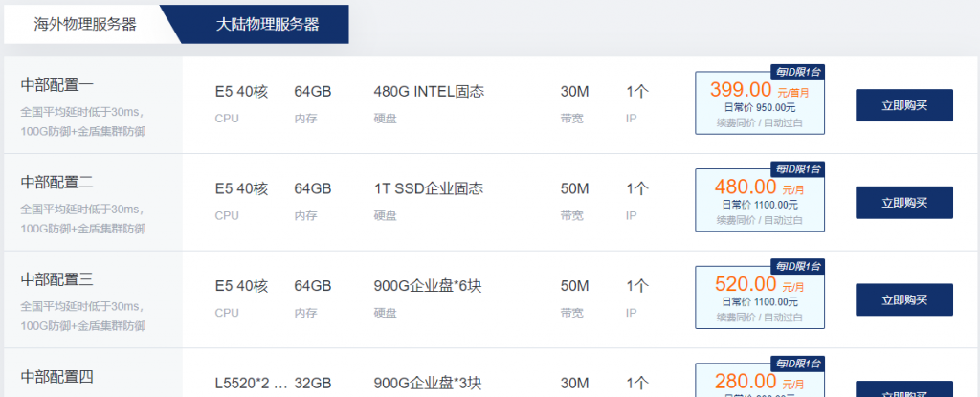Click the 280.00 元/月 price
This screenshot has width=980, height=397.
(x=759, y=381)
